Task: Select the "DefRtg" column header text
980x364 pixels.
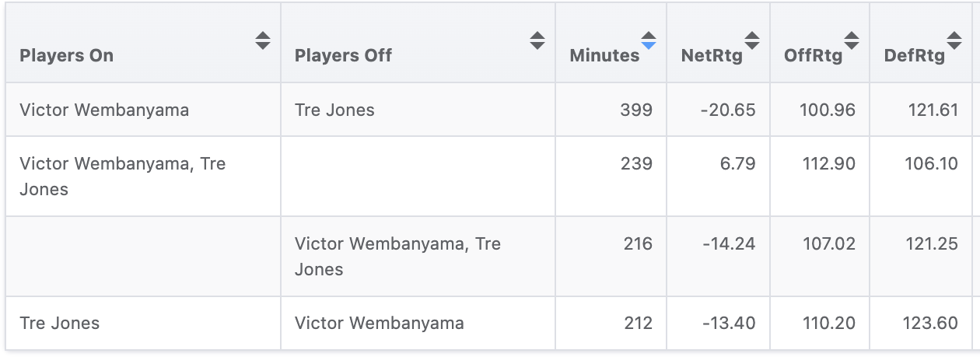Action: [915, 56]
